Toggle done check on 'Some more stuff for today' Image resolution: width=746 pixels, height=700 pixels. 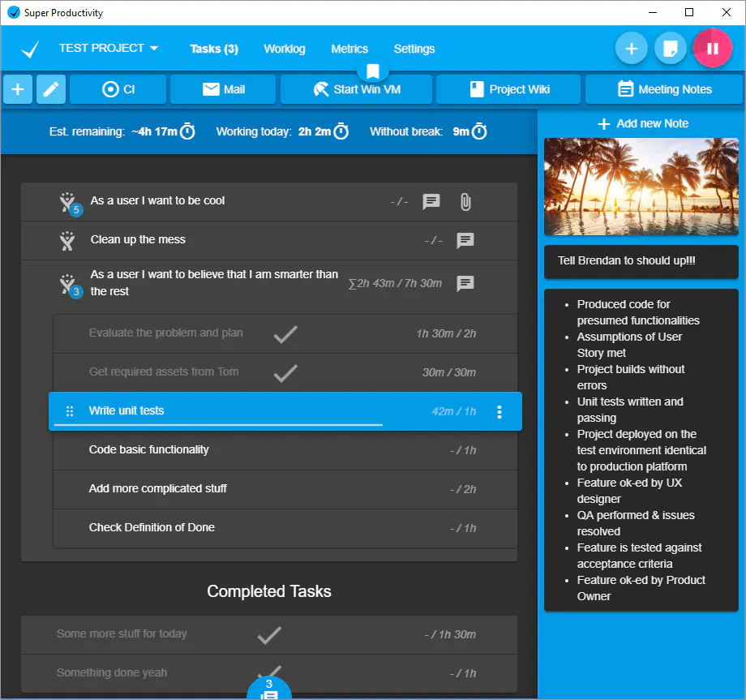269,635
